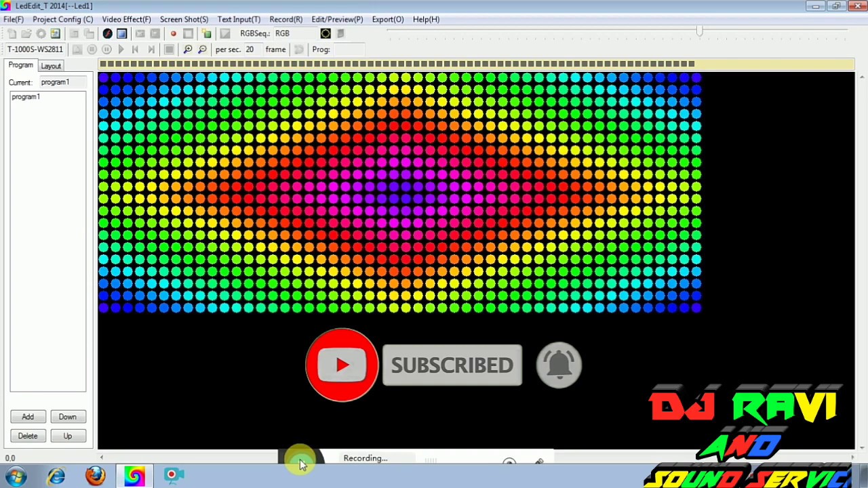Click the Current field showing program1

pos(62,82)
